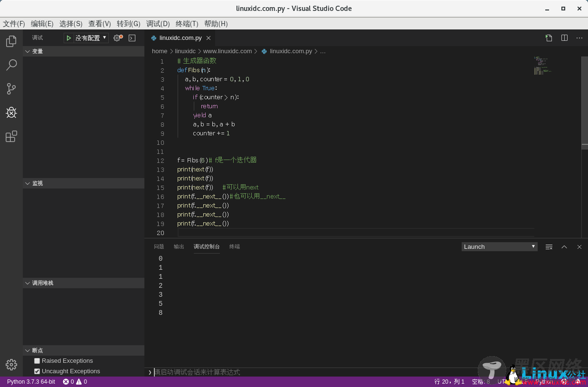Uncheck the Uncaught Exceptions breakpoint
The width and height of the screenshot is (588, 387).
click(37, 371)
